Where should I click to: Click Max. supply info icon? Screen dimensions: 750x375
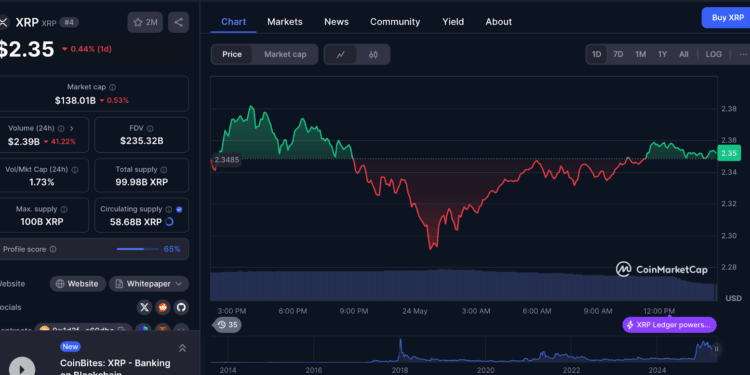[x=64, y=210]
